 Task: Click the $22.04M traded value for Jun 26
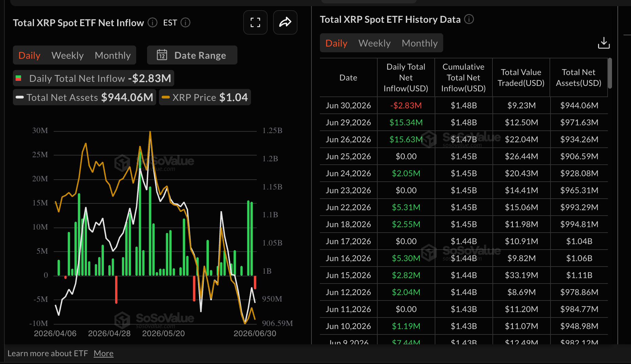click(521, 140)
